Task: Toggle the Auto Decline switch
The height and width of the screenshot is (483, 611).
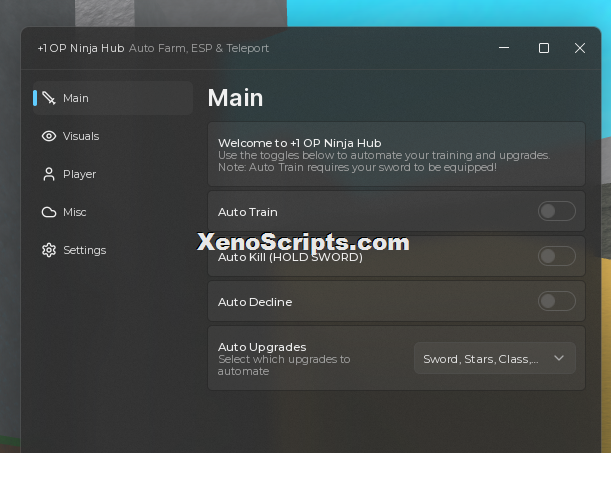Action: click(x=557, y=301)
